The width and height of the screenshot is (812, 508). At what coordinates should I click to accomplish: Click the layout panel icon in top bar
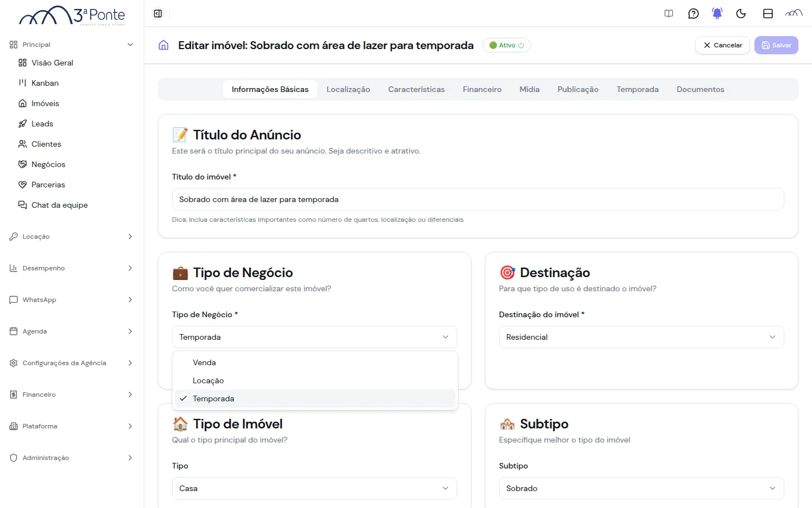[768, 14]
